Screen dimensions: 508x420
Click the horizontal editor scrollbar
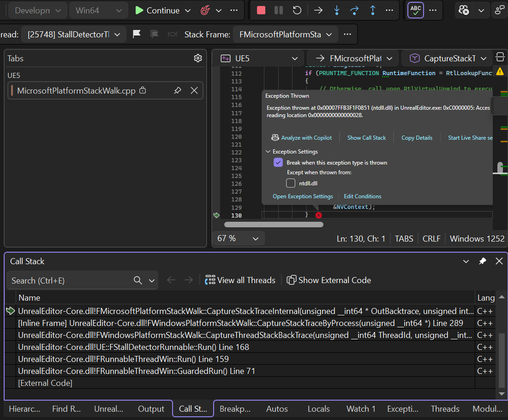tap(274, 225)
